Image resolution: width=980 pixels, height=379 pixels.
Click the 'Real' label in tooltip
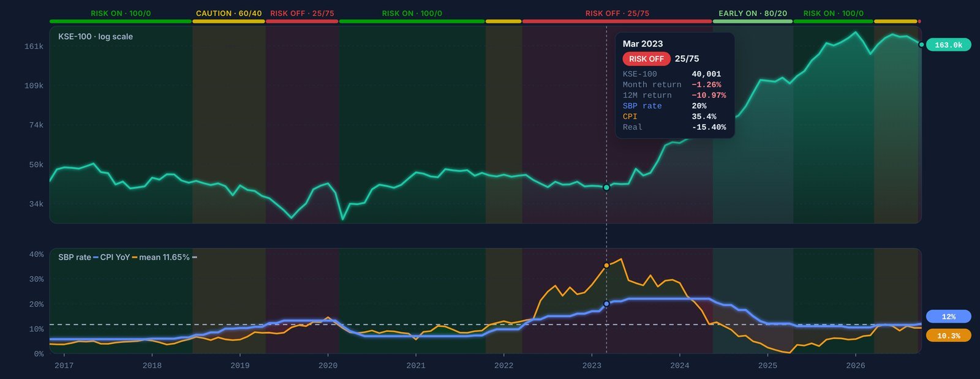[x=632, y=127]
